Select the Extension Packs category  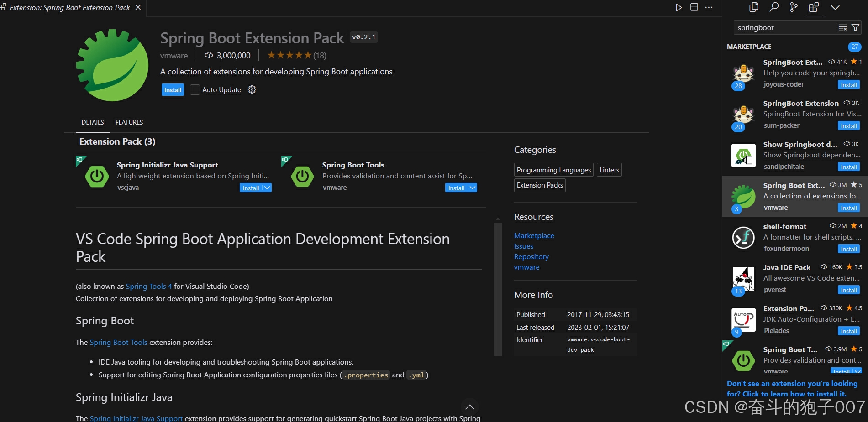point(540,185)
